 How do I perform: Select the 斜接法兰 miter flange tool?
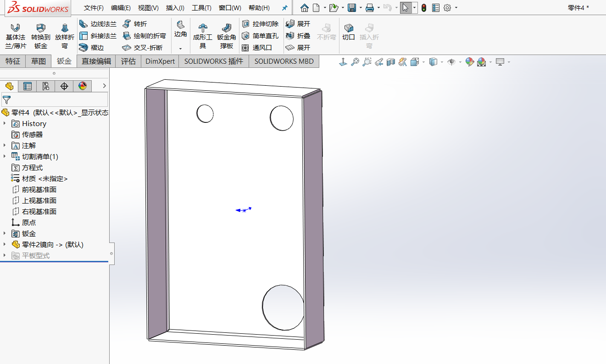point(98,36)
